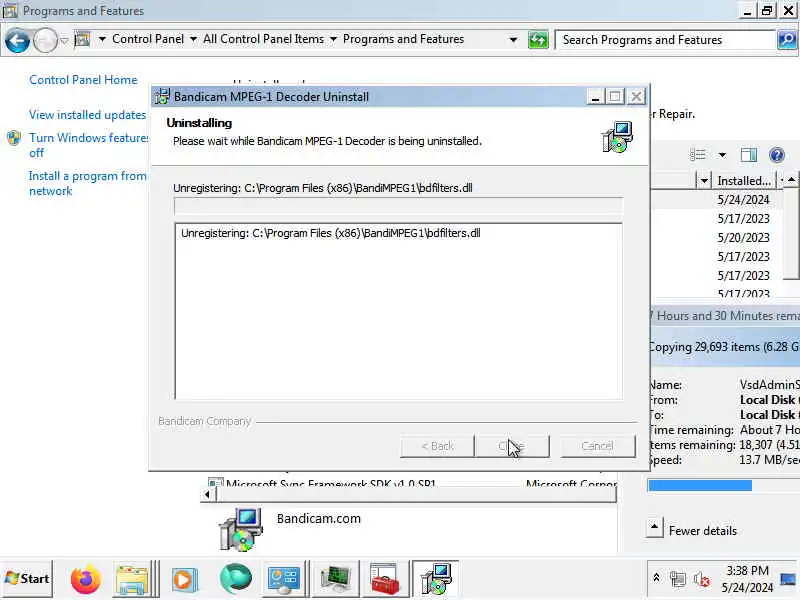Expand the arrow before Control Panel breadcrumb
800x600 pixels.
pyautogui.click(x=102, y=39)
